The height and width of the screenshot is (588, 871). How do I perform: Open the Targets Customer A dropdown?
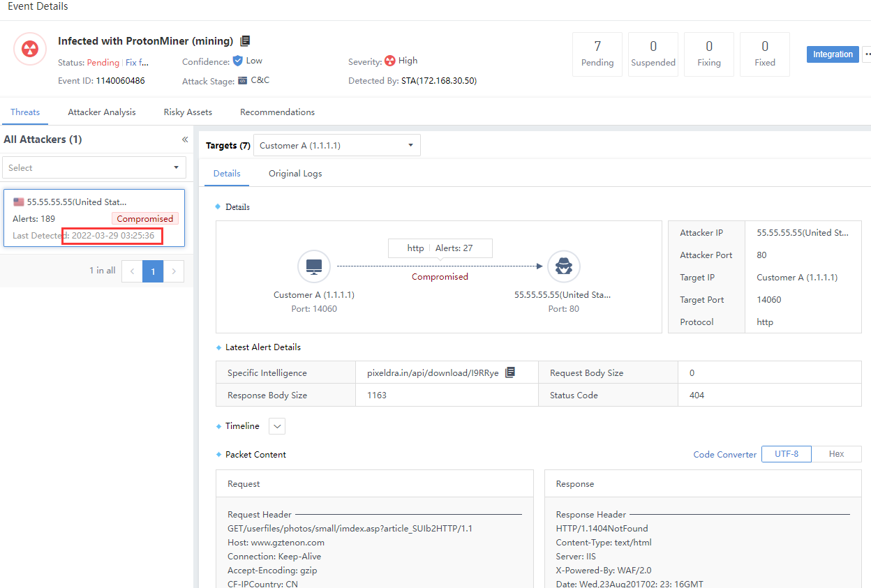click(336, 146)
